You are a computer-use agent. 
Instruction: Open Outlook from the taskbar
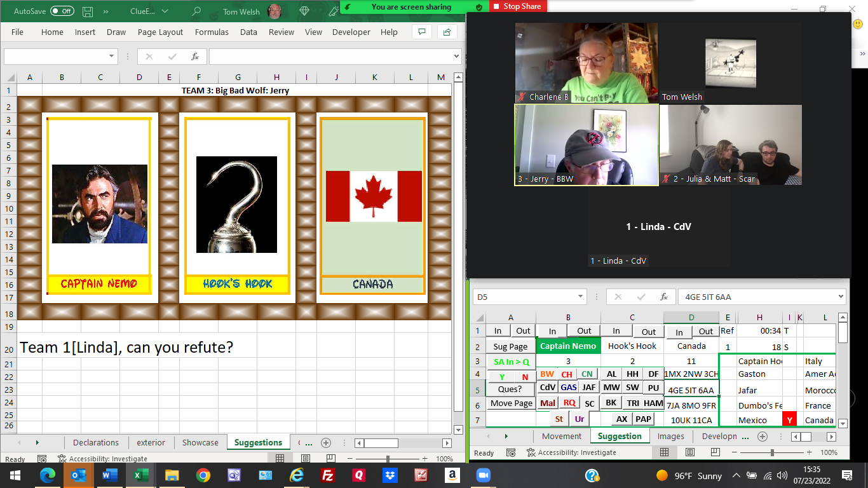point(79,475)
